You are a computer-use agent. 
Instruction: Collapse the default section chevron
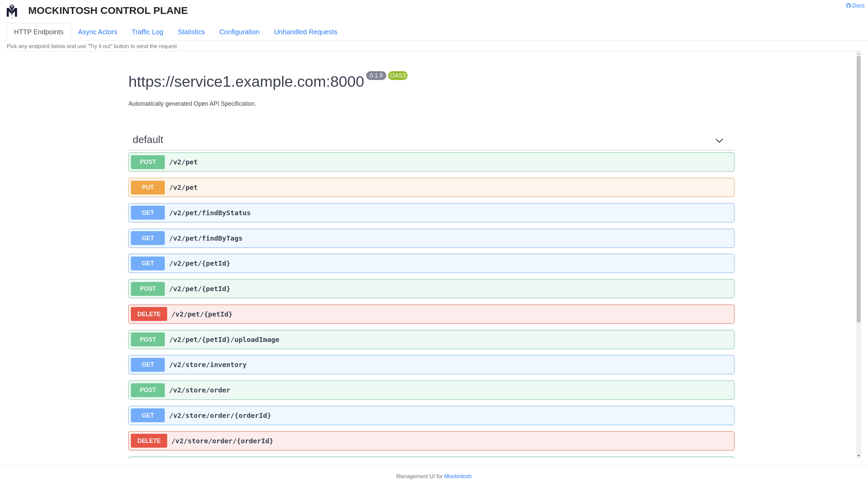719,140
